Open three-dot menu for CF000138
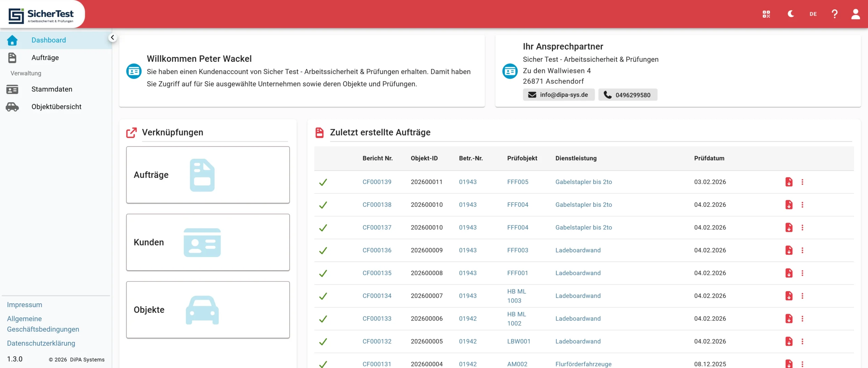Image resolution: width=868 pixels, height=368 pixels. (x=802, y=205)
